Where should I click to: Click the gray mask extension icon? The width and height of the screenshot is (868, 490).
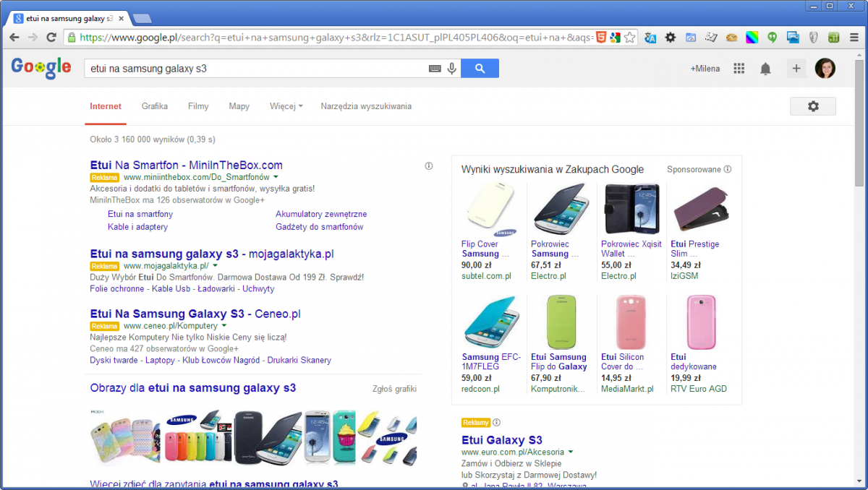(813, 37)
